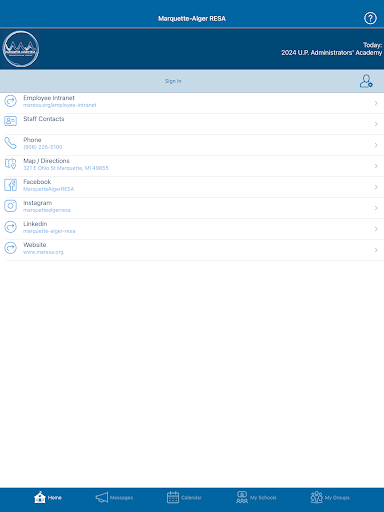The width and height of the screenshot is (384, 512).
Task: Expand Map / Directions row chevron
Action: click(x=376, y=166)
